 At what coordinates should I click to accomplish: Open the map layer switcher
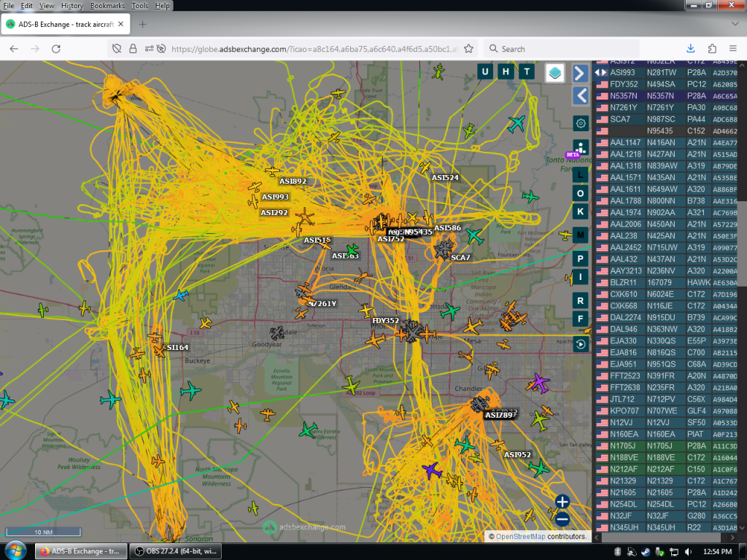pyautogui.click(x=554, y=73)
